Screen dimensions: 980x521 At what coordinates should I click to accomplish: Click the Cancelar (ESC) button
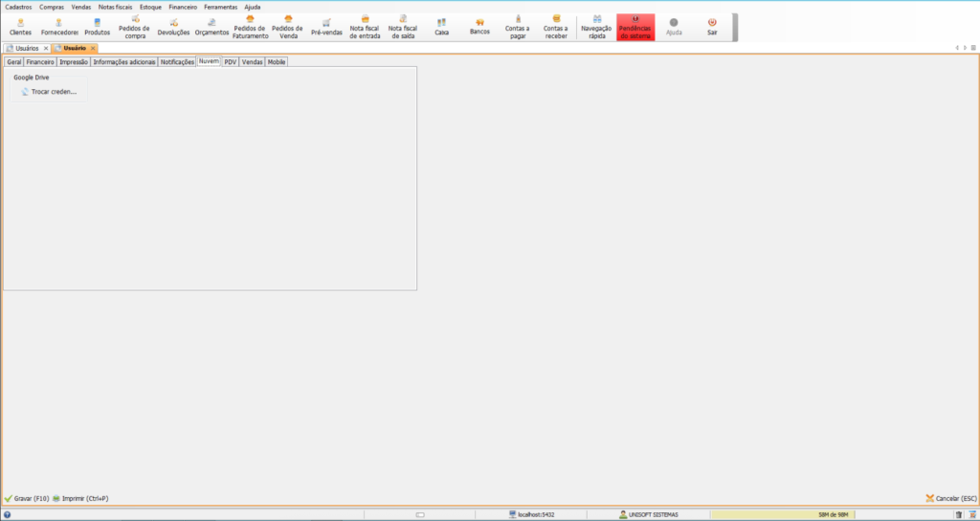pos(951,499)
